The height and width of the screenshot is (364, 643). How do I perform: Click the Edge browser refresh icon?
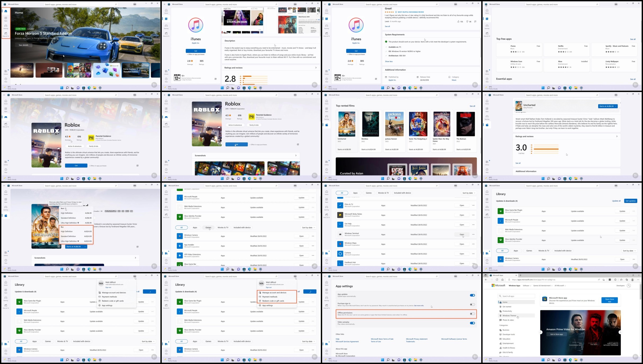click(497, 280)
